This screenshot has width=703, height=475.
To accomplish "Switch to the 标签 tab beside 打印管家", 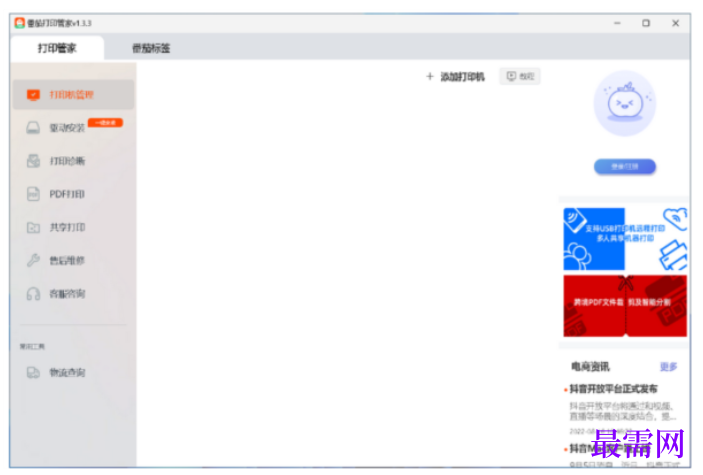I will click(x=151, y=48).
